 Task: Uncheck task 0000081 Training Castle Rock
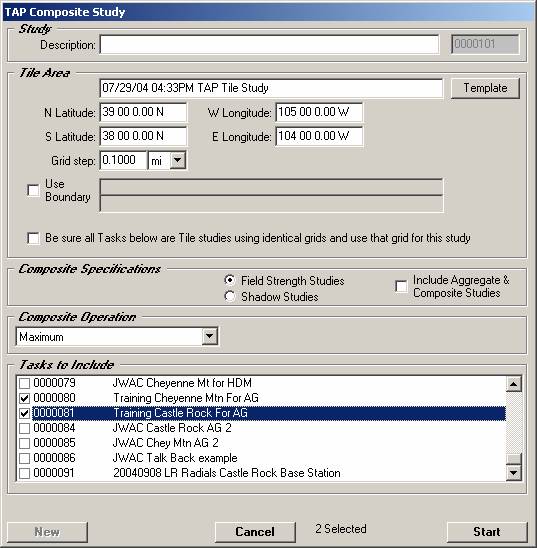pyautogui.click(x=24, y=413)
